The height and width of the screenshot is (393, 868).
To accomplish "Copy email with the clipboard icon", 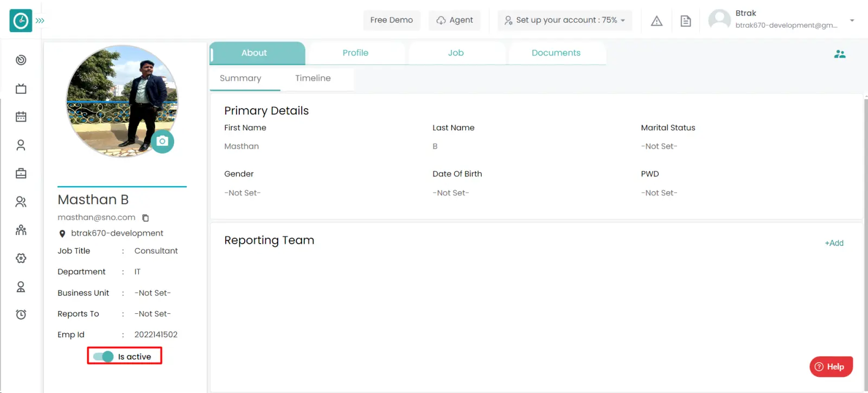I will (145, 218).
